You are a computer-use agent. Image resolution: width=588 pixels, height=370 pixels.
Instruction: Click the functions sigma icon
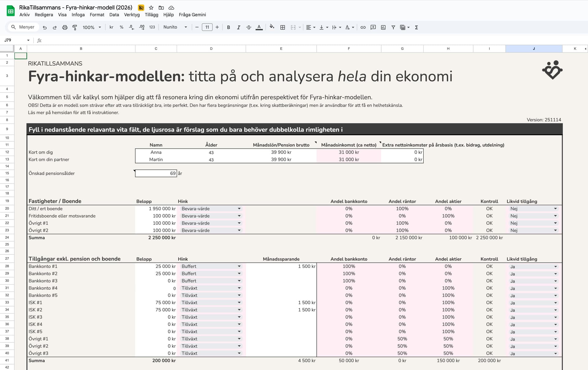[417, 27]
